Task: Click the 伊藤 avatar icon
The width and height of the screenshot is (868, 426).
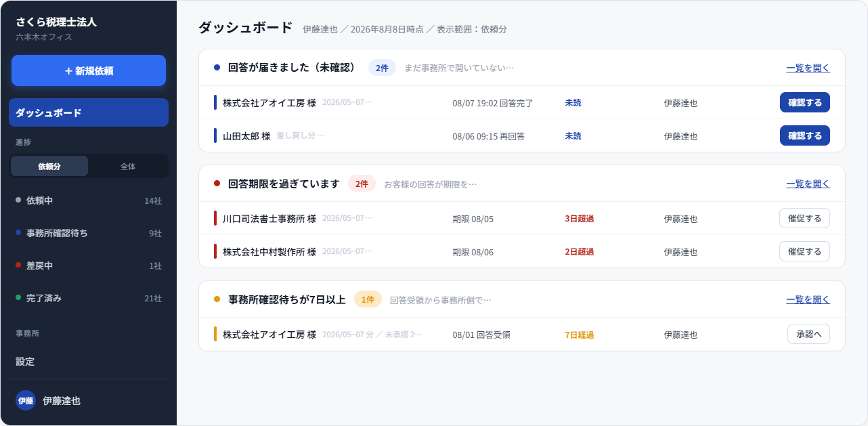Action: tap(26, 400)
